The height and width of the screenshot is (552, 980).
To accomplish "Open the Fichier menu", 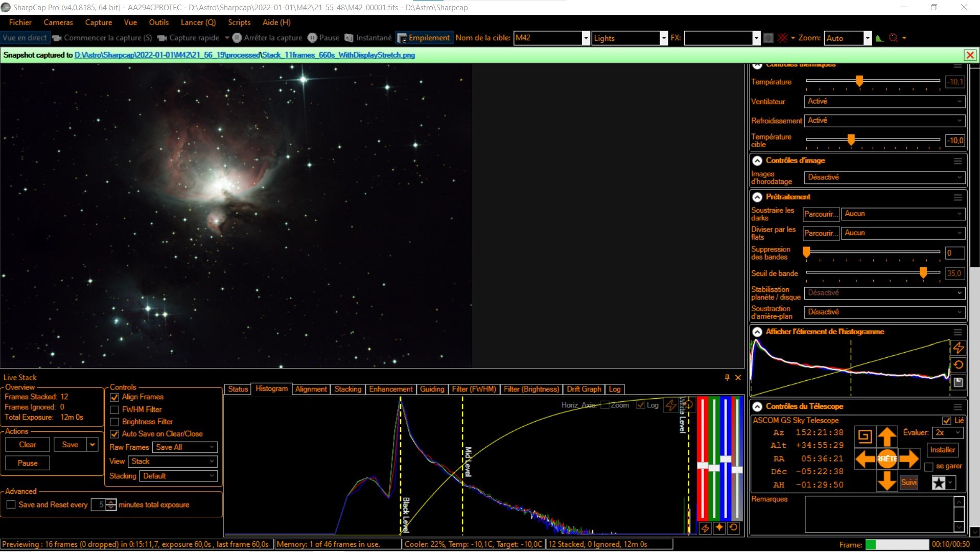I will pos(20,22).
